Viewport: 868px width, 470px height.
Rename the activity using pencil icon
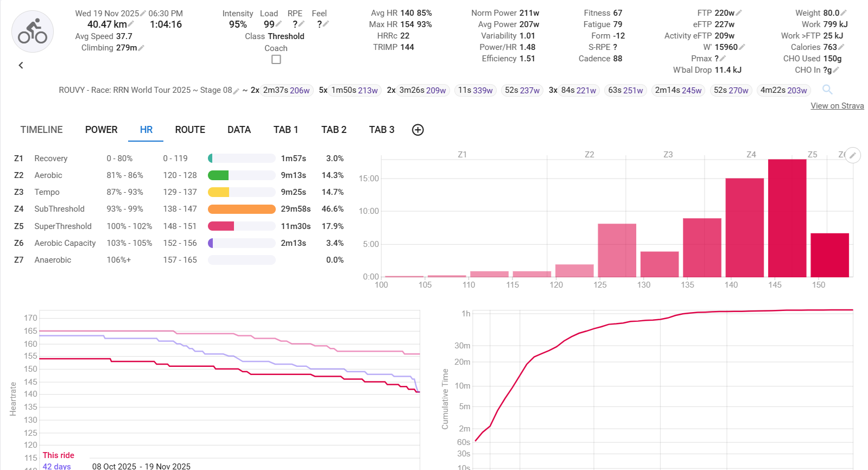coord(236,91)
